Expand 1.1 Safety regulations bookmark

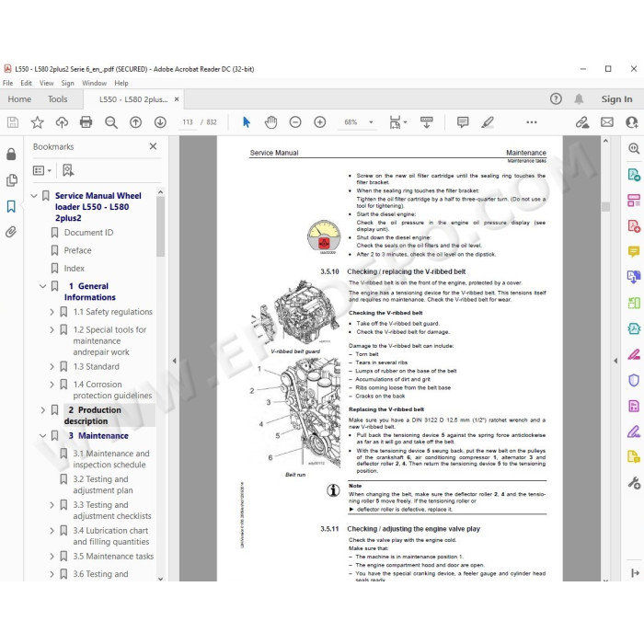click(52, 312)
